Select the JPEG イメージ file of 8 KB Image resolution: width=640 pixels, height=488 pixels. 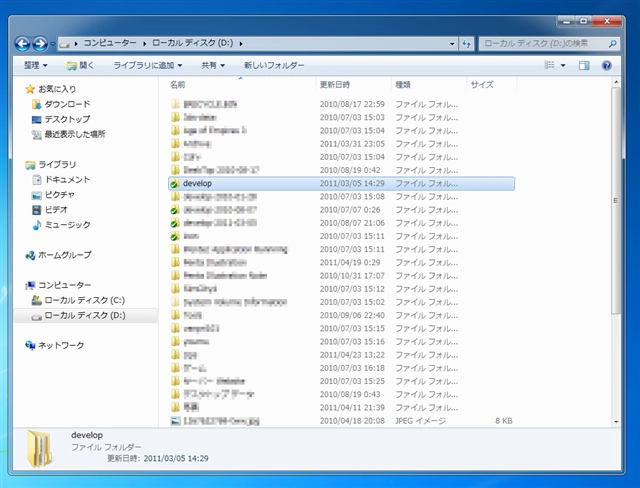(x=341, y=421)
